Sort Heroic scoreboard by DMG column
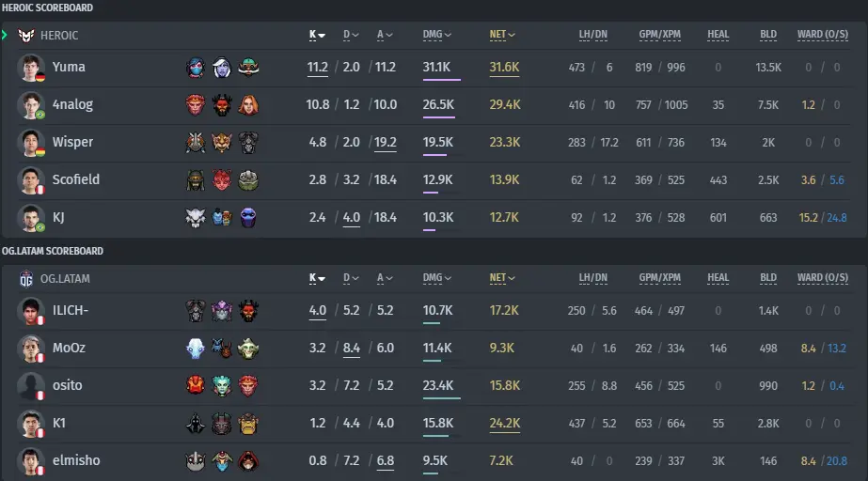868x481 pixels. (436, 35)
